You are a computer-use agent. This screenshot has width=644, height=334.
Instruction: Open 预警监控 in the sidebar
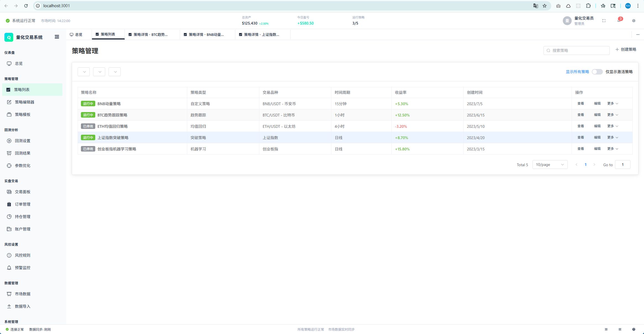pyautogui.click(x=32, y=268)
